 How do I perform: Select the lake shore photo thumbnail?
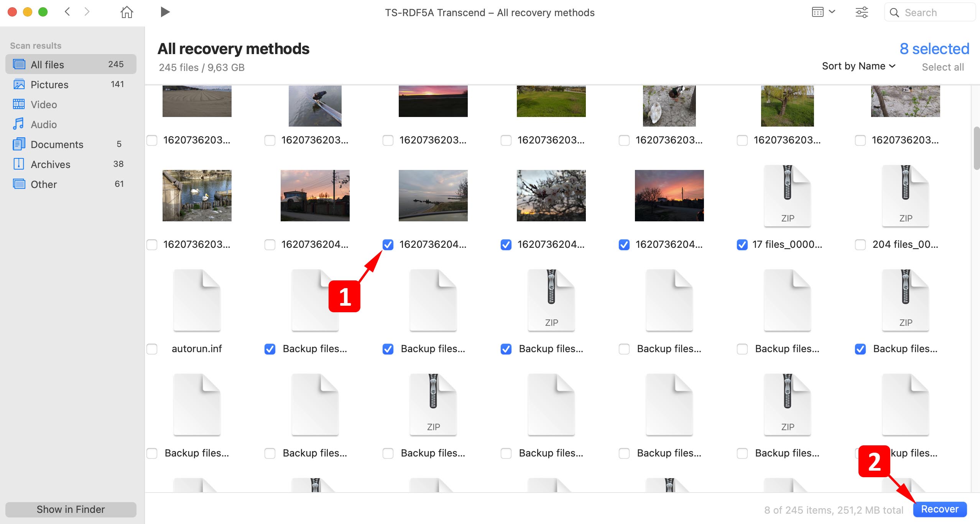pyautogui.click(x=433, y=196)
